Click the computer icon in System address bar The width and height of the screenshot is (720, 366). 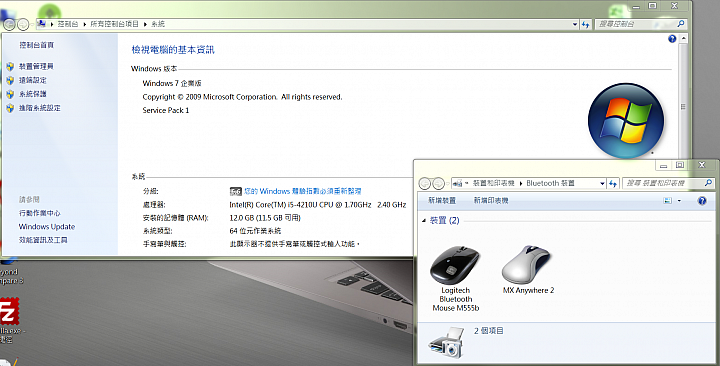(42, 24)
